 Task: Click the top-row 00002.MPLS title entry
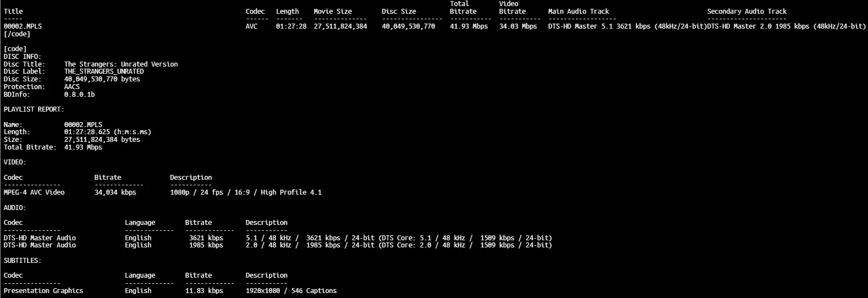click(x=23, y=26)
